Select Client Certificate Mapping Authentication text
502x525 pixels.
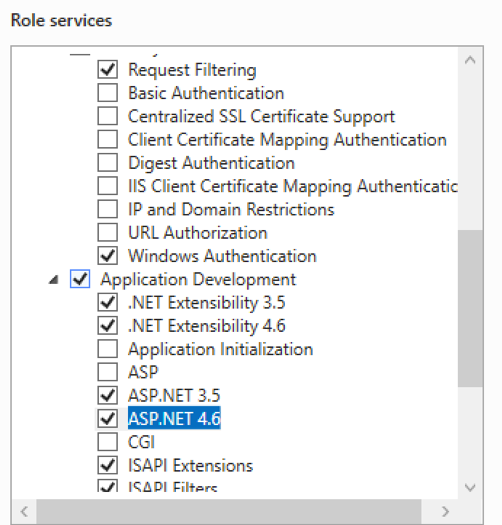287,140
